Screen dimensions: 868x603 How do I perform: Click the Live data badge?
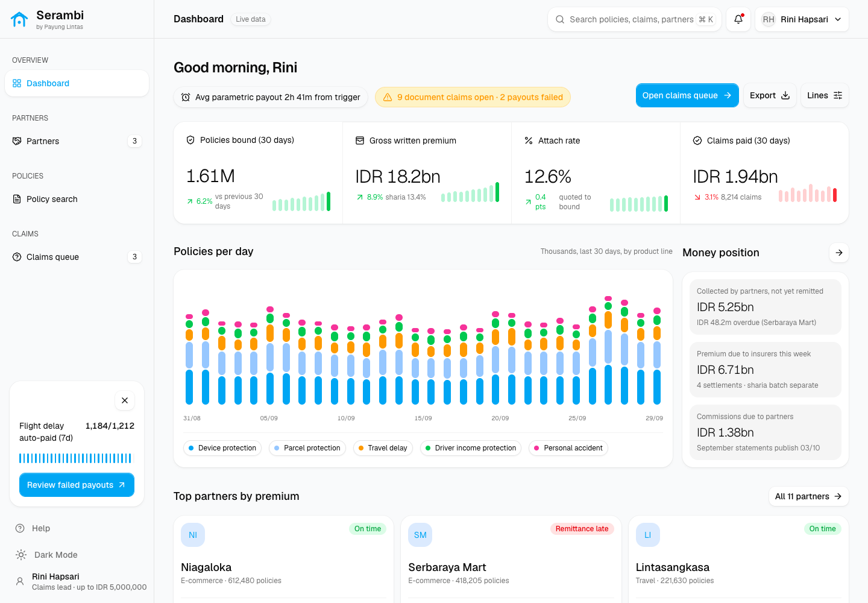pos(251,19)
